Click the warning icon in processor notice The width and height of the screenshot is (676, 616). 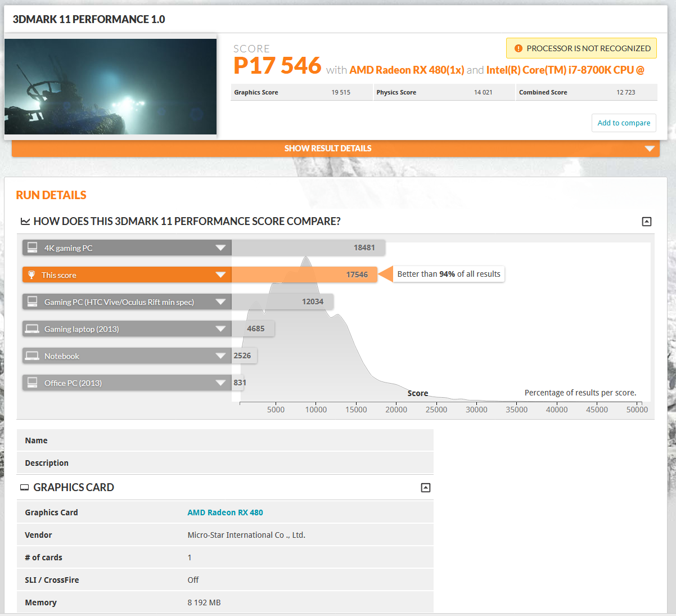519,48
